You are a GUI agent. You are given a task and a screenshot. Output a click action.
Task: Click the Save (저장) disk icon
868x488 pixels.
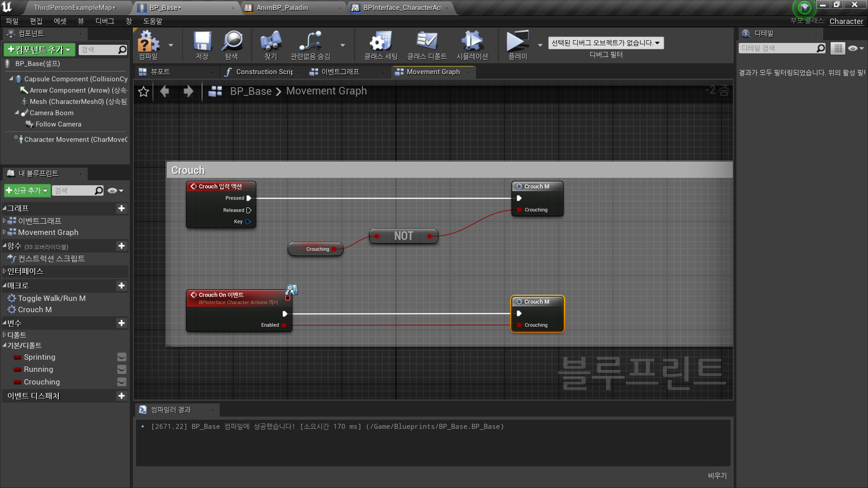coord(202,42)
